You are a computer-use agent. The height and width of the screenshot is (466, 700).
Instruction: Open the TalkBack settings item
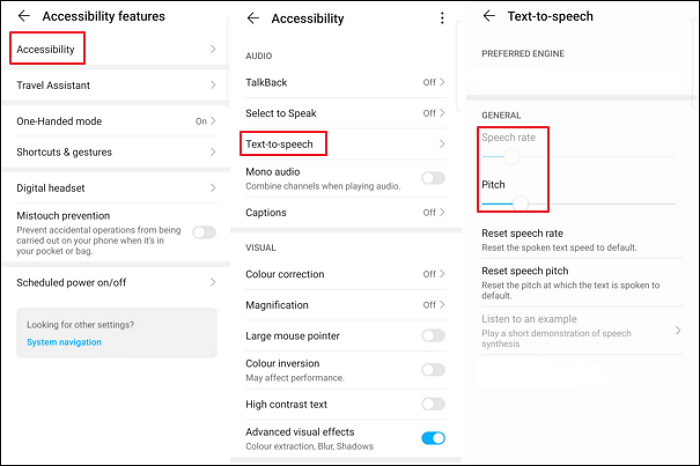[x=266, y=82]
